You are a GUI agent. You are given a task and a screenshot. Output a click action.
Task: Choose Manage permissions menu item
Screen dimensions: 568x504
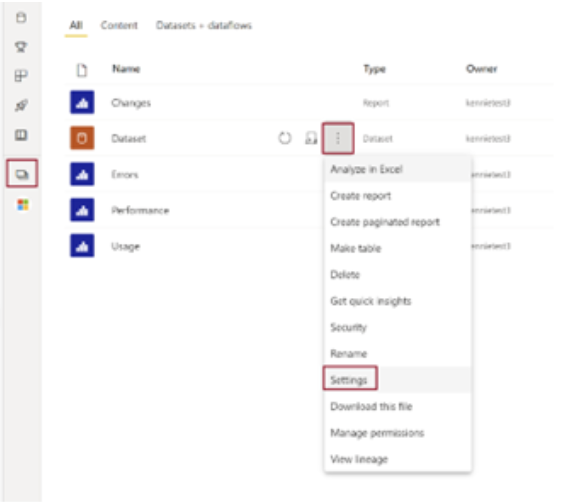click(x=377, y=433)
